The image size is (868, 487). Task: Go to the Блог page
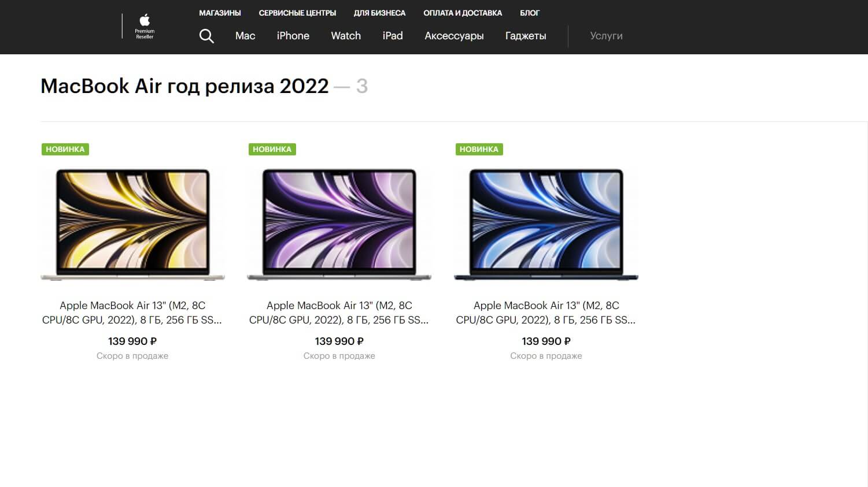coord(529,13)
